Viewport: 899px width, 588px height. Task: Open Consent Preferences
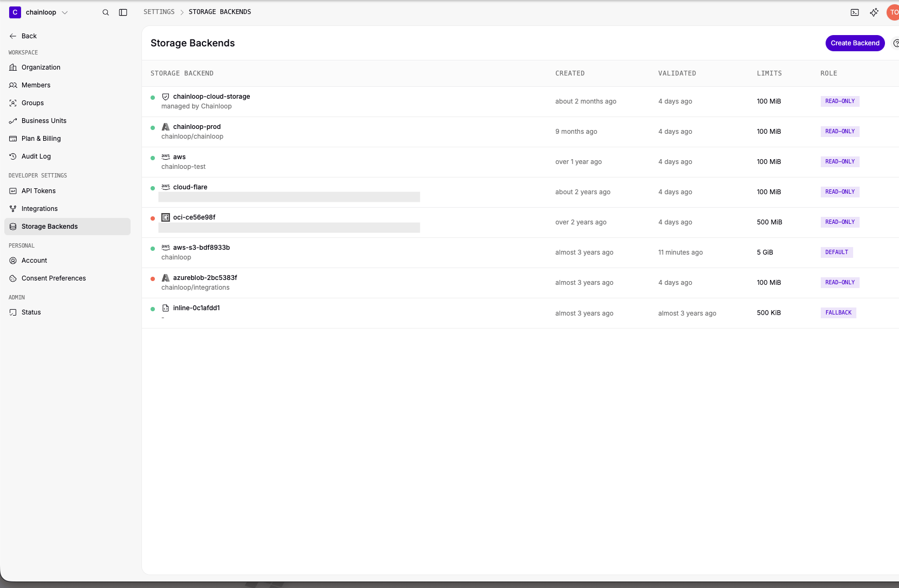point(67,278)
